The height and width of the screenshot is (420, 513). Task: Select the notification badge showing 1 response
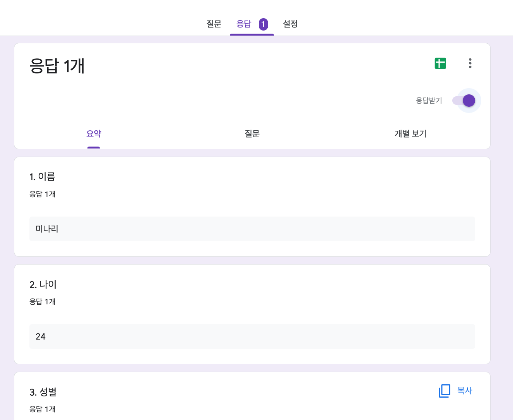point(263,24)
